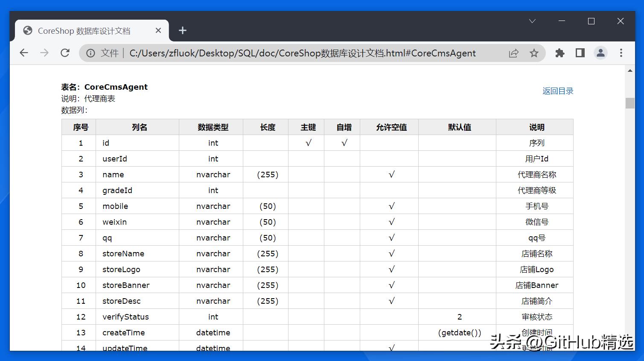Click inside the address bar

[299, 53]
